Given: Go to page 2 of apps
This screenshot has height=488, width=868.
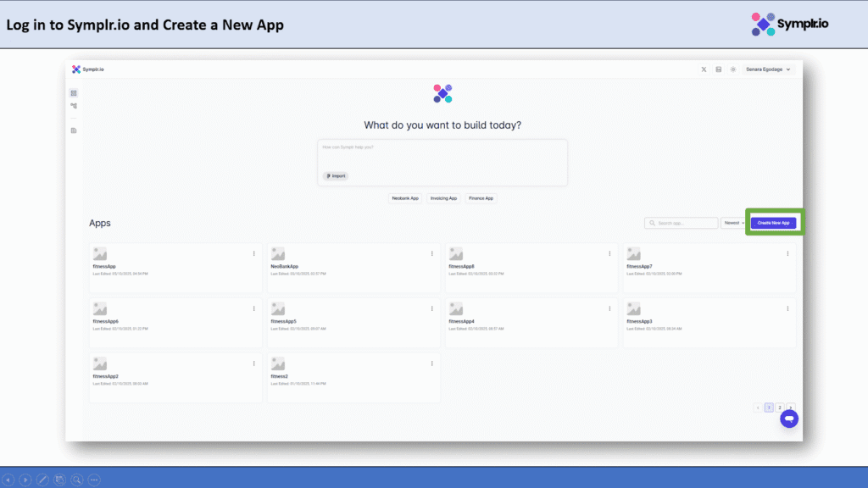Looking at the screenshot, I should tap(780, 408).
